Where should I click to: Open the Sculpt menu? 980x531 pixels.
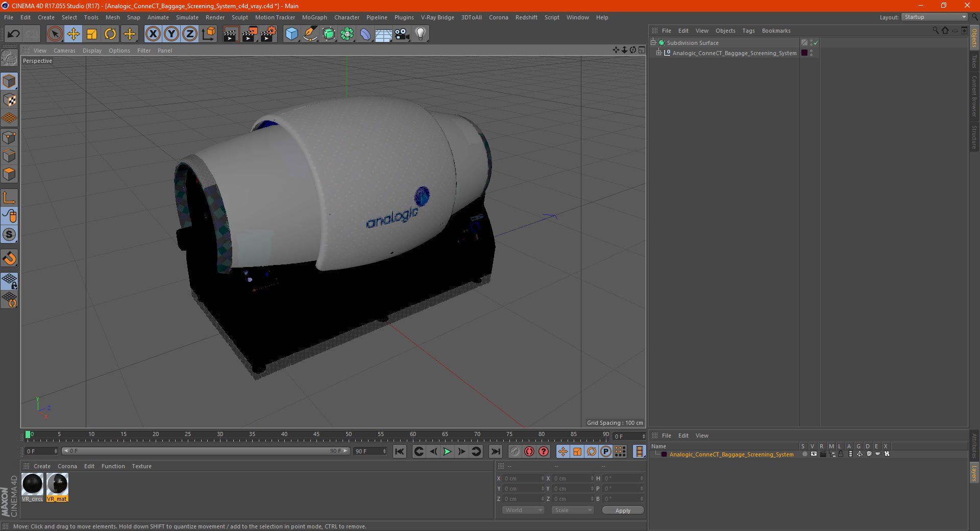(239, 17)
